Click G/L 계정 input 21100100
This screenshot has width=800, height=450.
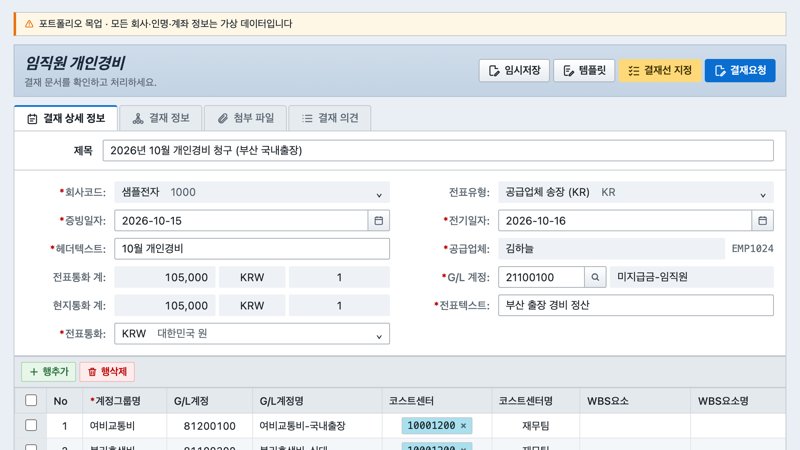coord(541,277)
